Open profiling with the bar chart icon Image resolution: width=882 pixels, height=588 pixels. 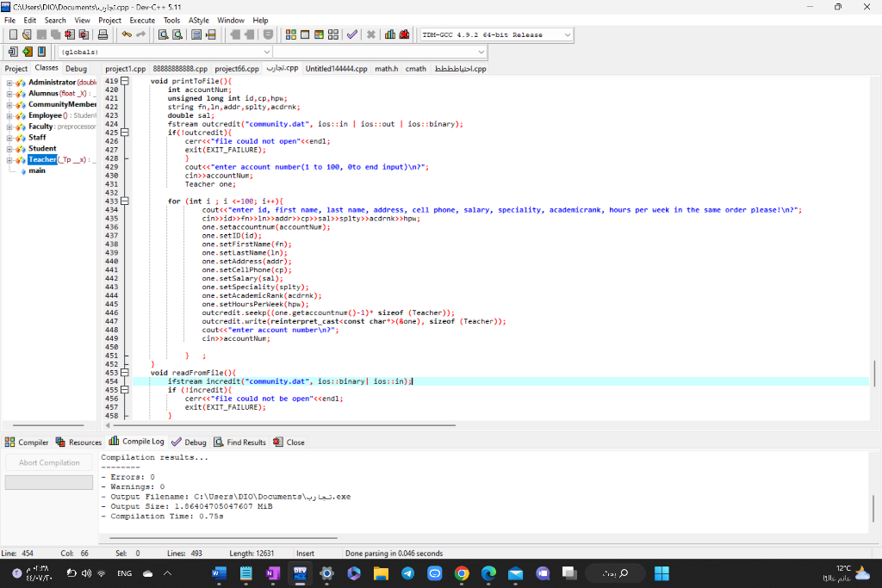pyautogui.click(x=390, y=35)
